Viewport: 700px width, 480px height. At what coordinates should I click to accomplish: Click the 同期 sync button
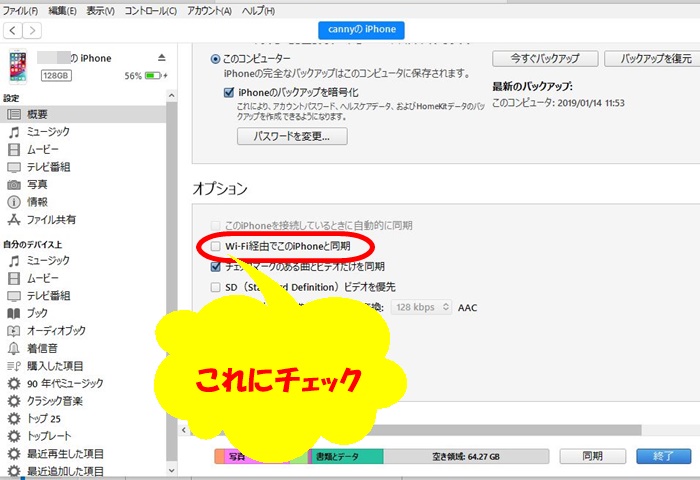pyautogui.click(x=592, y=456)
